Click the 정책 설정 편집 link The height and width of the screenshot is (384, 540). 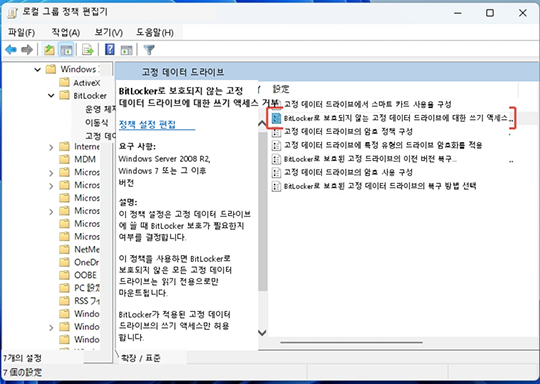(x=147, y=124)
